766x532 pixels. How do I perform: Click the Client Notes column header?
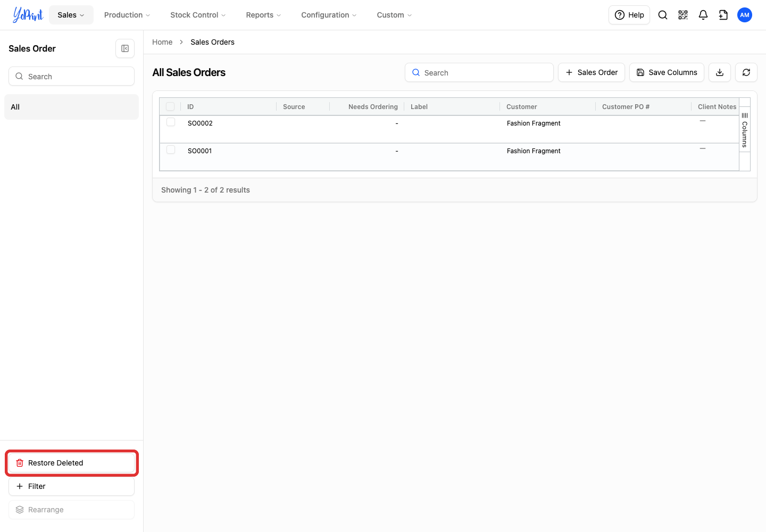point(715,106)
